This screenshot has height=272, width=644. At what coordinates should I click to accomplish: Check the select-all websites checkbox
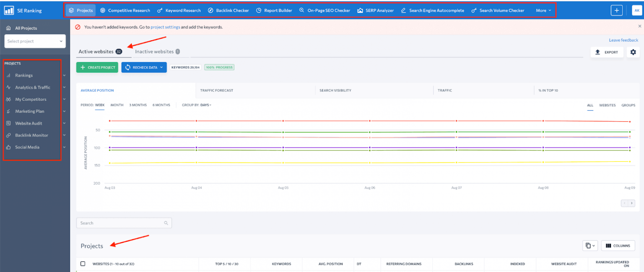[82, 264]
